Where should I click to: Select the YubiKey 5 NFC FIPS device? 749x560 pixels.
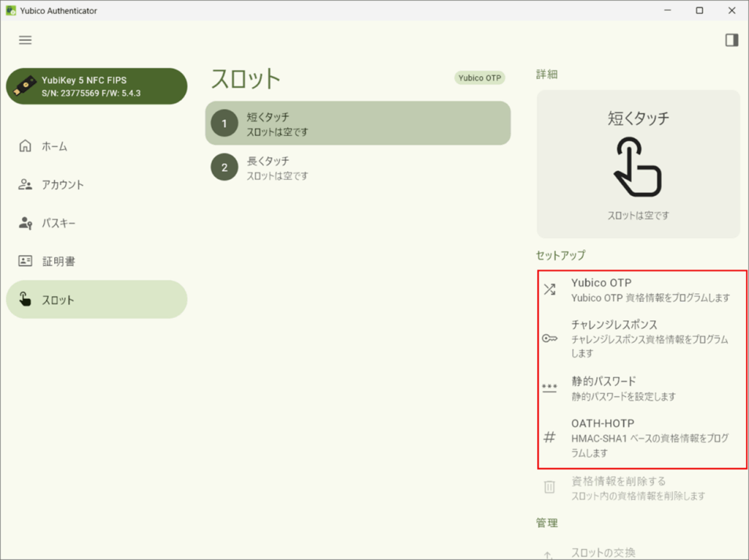click(97, 86)
